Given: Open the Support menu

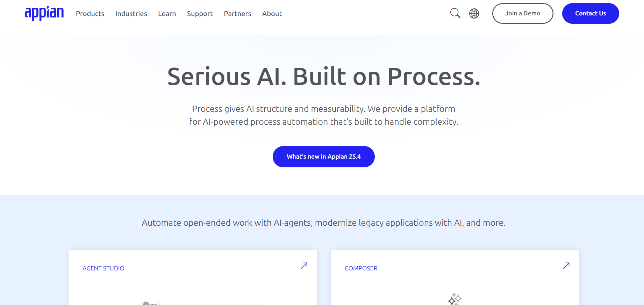Looking at the screenshot, I should pyautogui.click(x=200, y=14).
